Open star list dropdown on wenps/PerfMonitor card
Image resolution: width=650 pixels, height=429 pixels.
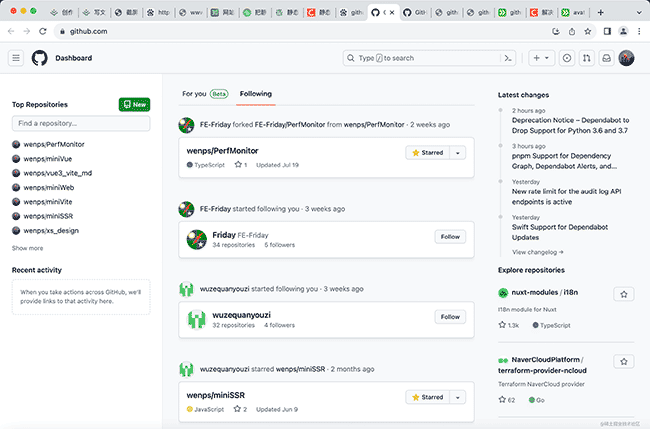458,153
